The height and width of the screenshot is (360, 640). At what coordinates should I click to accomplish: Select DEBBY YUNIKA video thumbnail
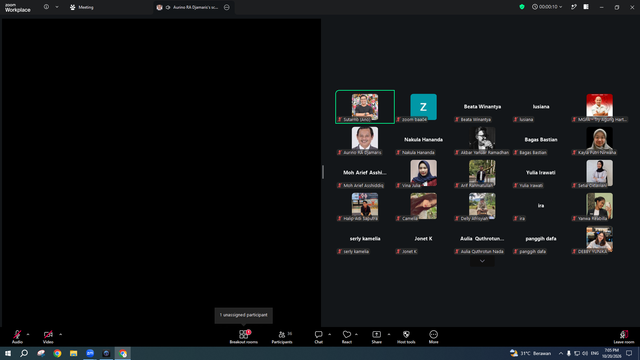coord(599,239)
